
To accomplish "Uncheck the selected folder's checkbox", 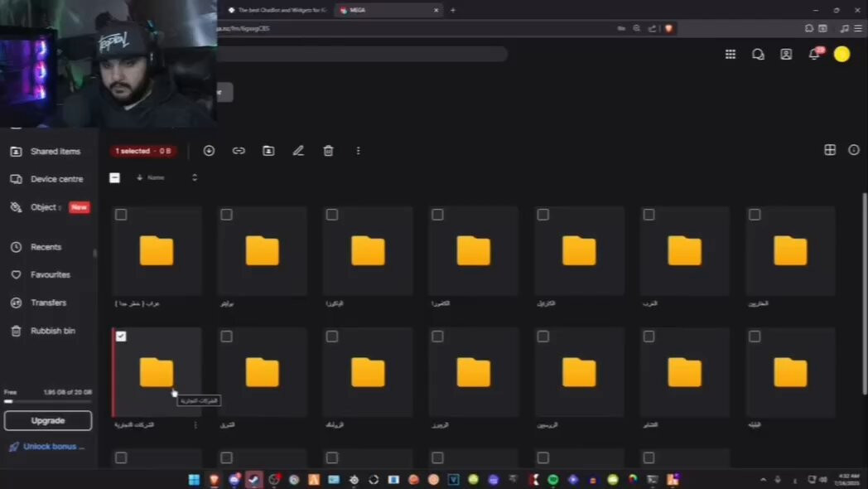I will coord(121,336).
